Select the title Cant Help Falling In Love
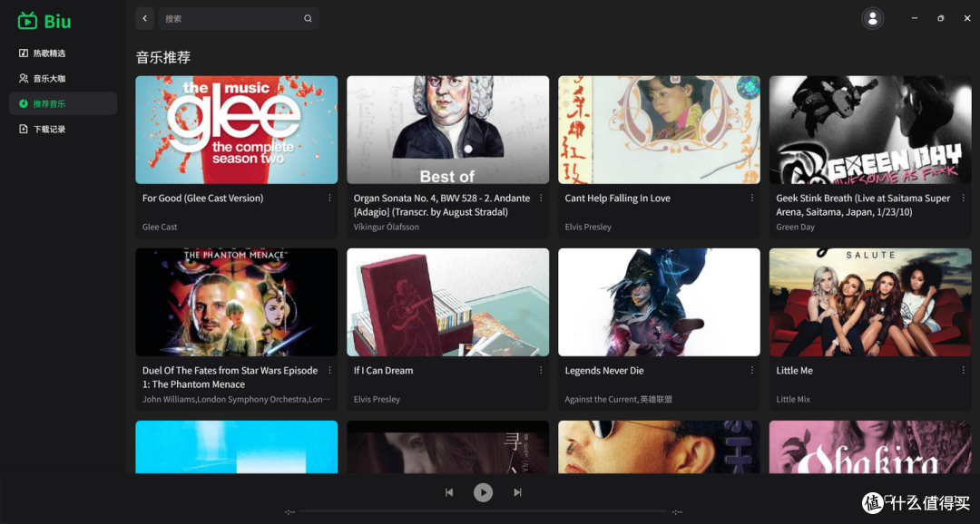Screen dimensions: 980x524 (618, 198)
